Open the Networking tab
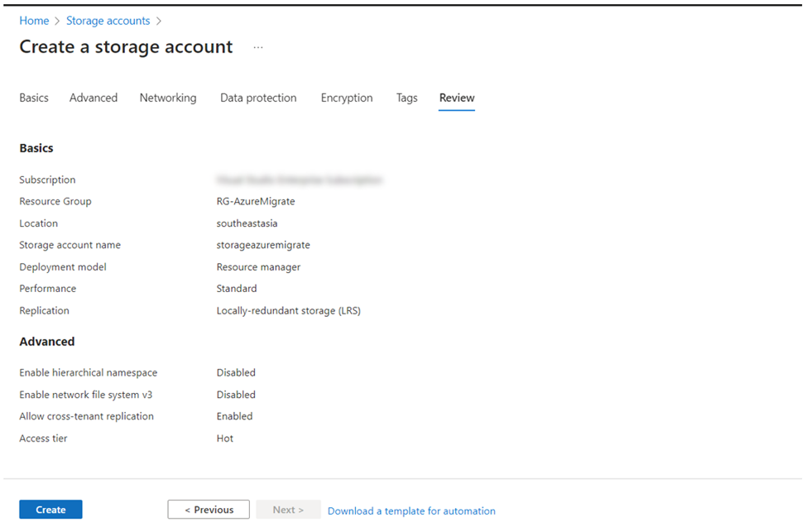This screenshot has width=807, height=532. pos(168,98)
